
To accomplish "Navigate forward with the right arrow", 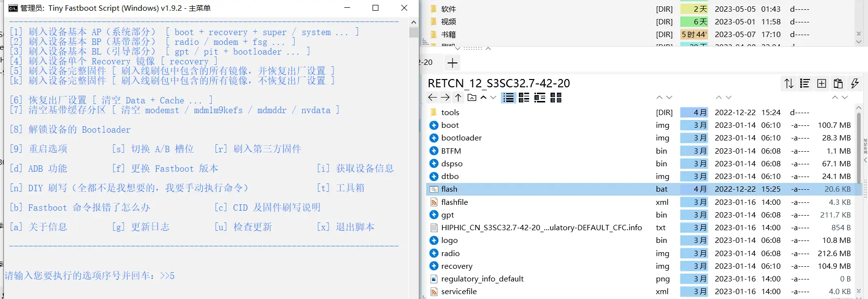I will (x=445, y=98).
